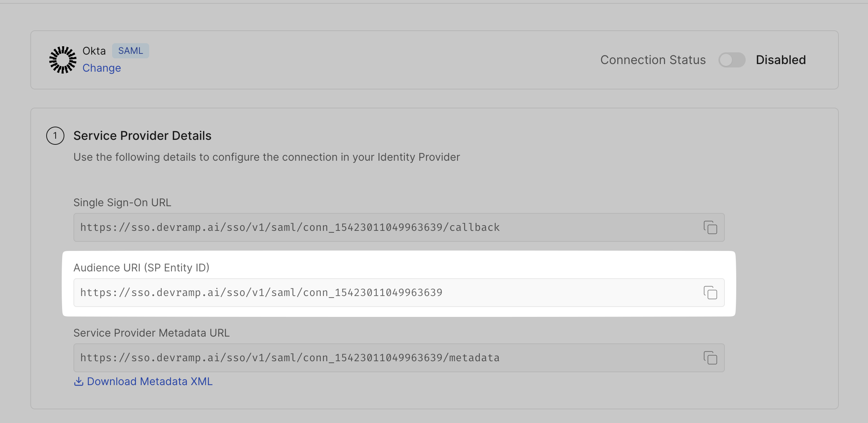Click the Disabled status label
Screen dimensions: 868x423
pos(781,60)
